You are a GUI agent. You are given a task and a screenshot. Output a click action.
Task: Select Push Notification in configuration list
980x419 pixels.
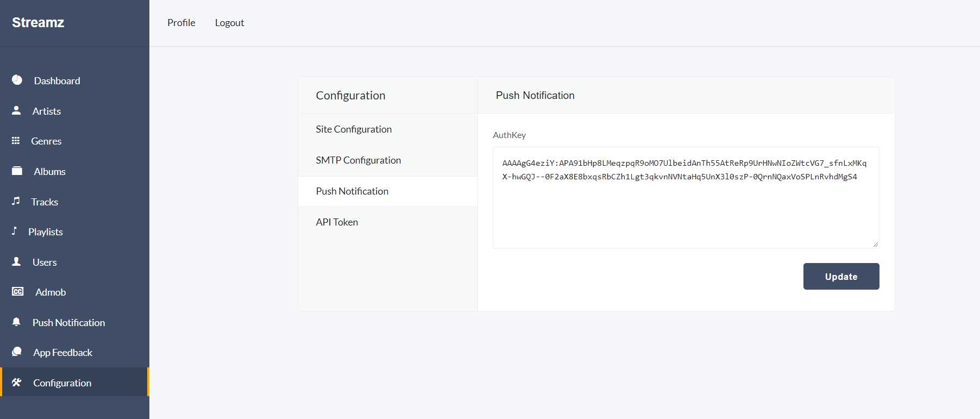point(352,191)
